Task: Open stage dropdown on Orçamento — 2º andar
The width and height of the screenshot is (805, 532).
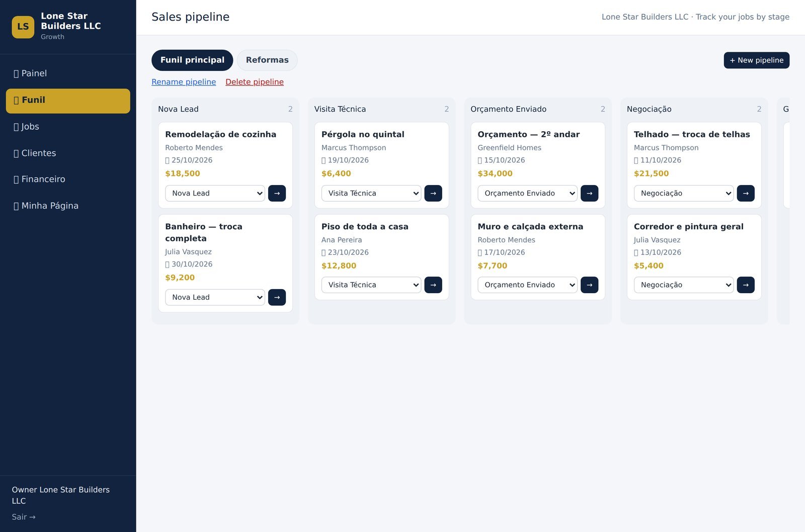Action: [527, 193]
